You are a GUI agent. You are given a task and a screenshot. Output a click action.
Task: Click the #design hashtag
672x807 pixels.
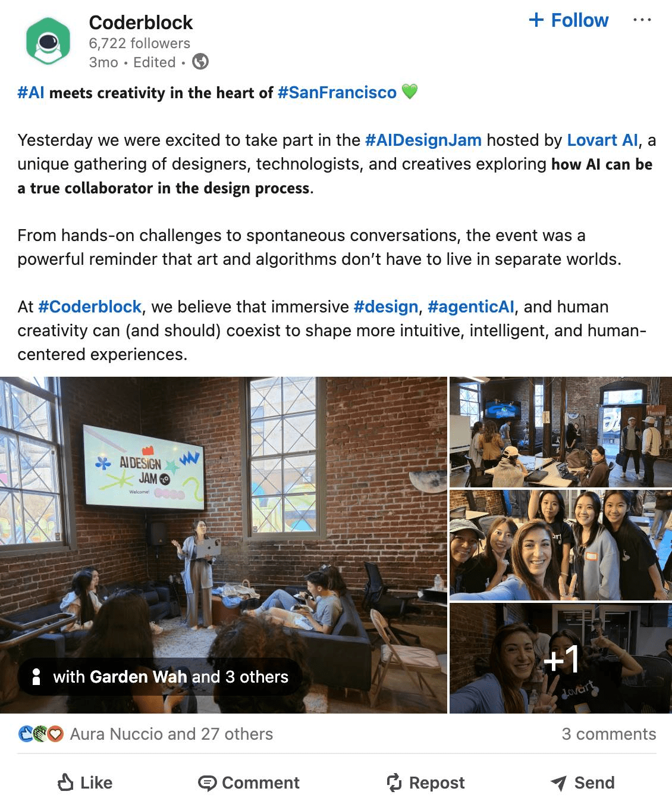coord(386,307)
